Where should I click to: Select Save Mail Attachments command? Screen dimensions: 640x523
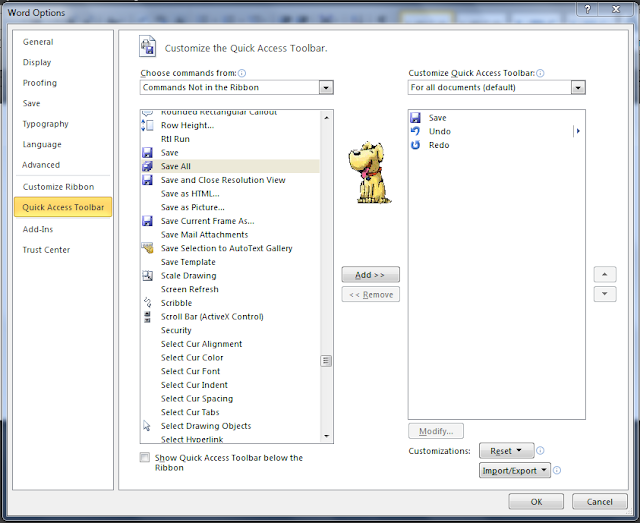tap(230, 235)
